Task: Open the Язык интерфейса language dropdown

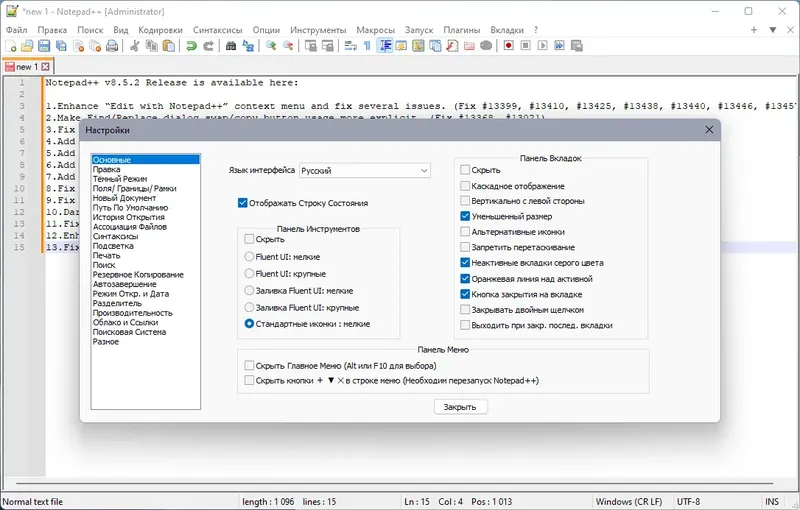Action: click(x=365, y=170)
